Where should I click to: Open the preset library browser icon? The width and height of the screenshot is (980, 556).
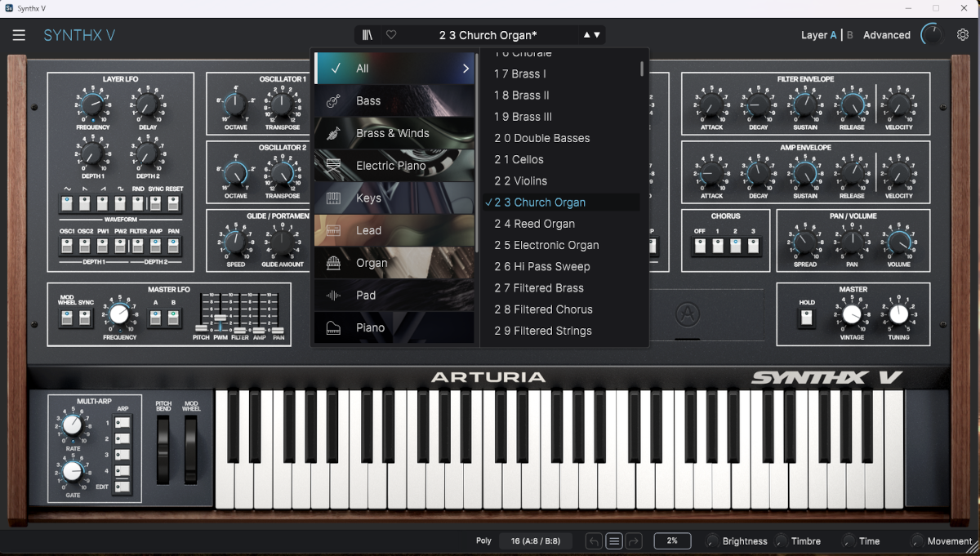tap(368, 35)
